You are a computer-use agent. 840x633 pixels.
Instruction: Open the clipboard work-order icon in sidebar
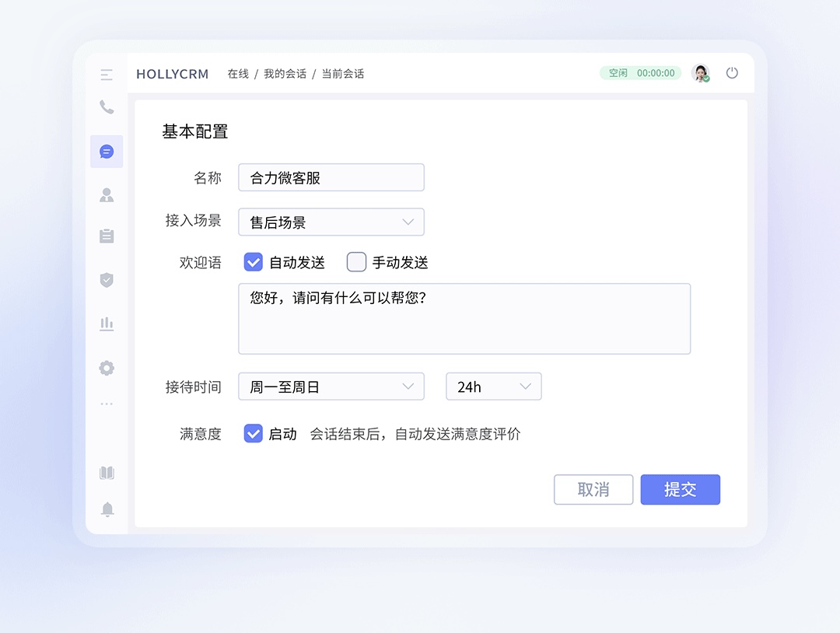coord(107,236)
